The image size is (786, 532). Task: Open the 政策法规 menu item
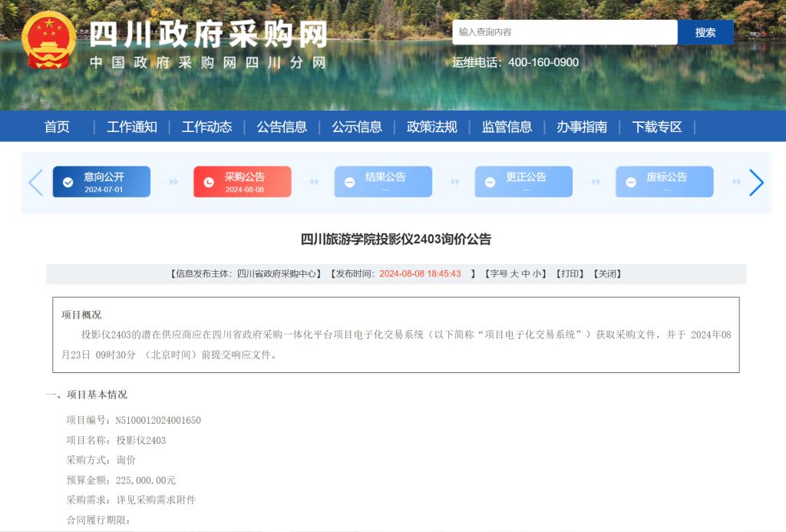[x=431, y=127]
